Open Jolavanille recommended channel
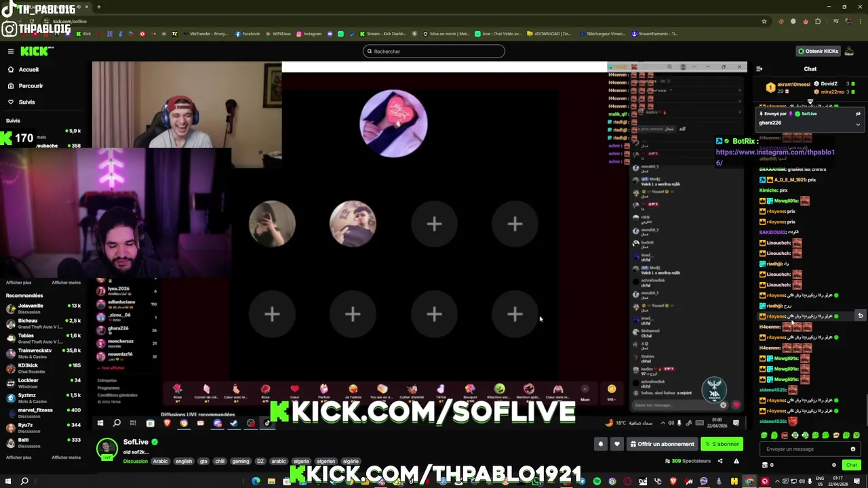 pyautogui.click(x=43, y=308)
